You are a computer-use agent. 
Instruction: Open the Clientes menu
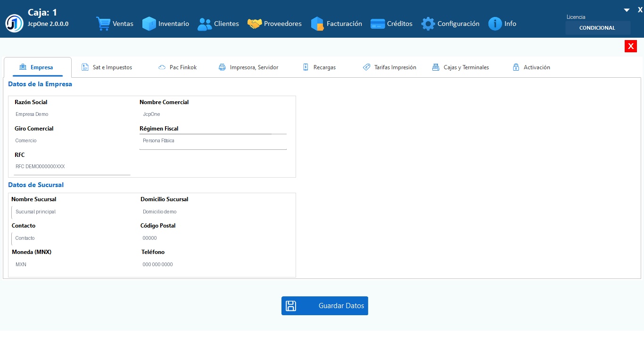tap(218, 24)
